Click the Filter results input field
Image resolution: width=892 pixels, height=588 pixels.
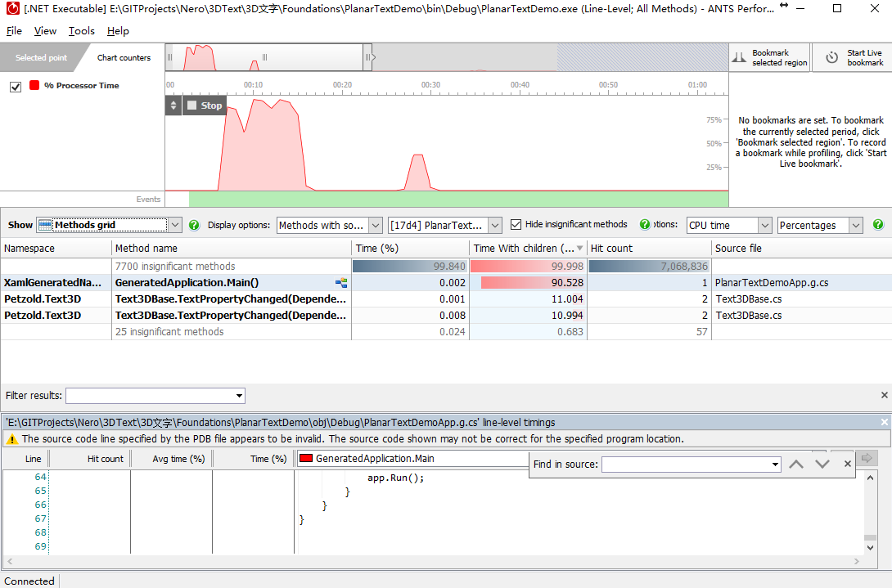pyautogui.click(x=150, y=396)
